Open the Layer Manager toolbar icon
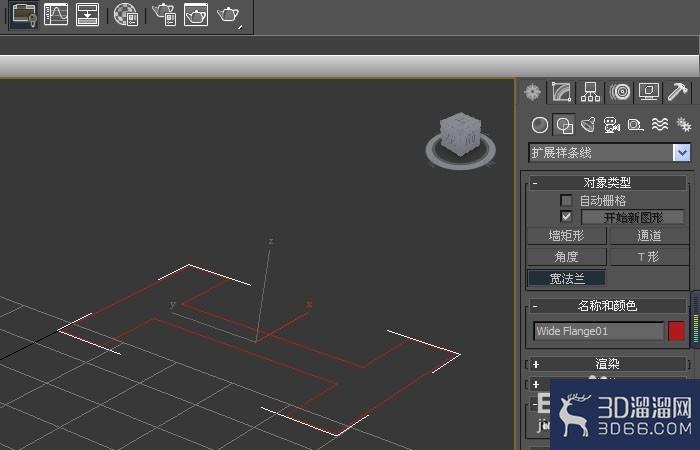This screenshot has height=450, width=700. (24, 15)
